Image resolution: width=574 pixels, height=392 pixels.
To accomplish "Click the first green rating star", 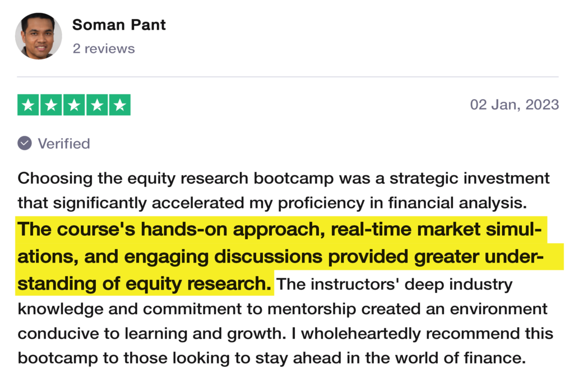I will 28,105.
